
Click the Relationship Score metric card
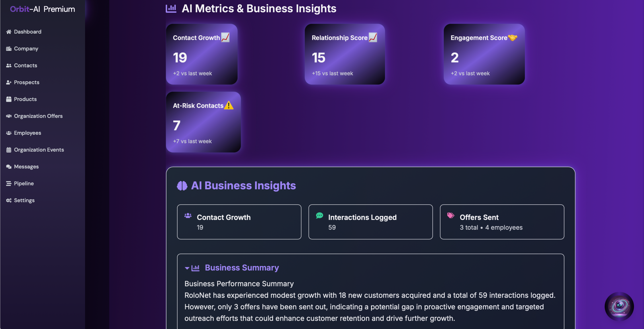345,54
